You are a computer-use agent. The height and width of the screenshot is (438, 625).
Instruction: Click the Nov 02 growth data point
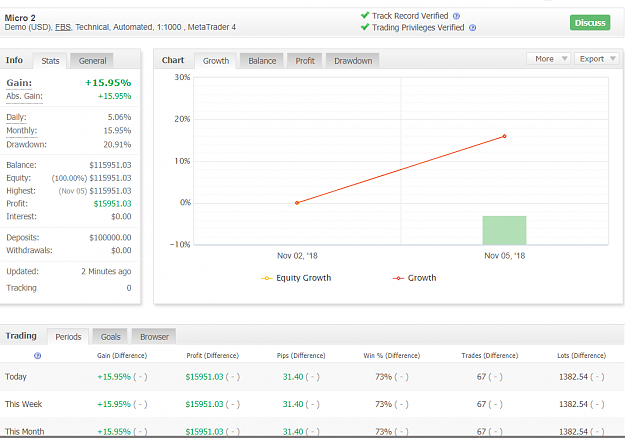(x=297, y=203)
